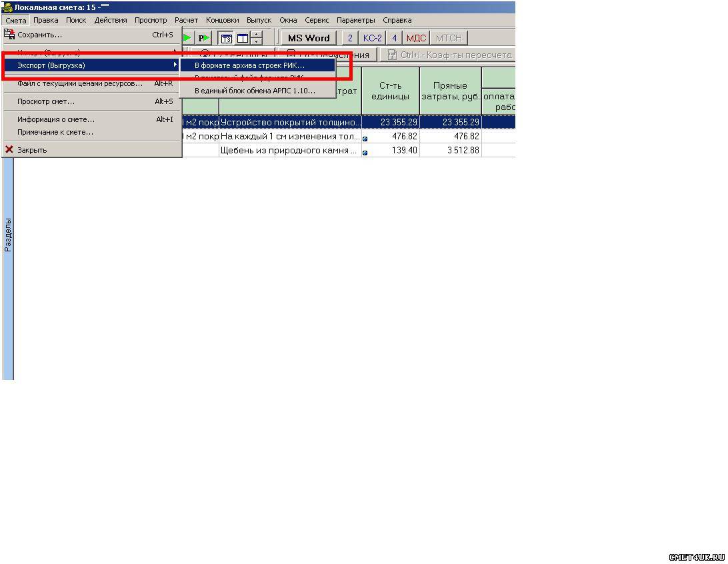Image resolution: width=728 pixels, height=564 pixels.
Task: Click the КС-2 toolbar button
Action: pyautogui.click(x=373, y=38)
